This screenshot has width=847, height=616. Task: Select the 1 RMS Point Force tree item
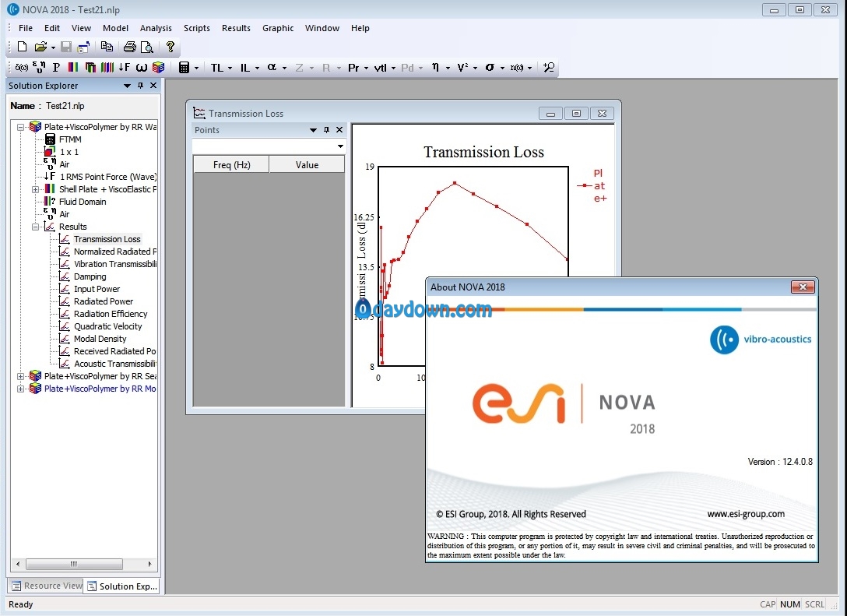tap(108, 177)
